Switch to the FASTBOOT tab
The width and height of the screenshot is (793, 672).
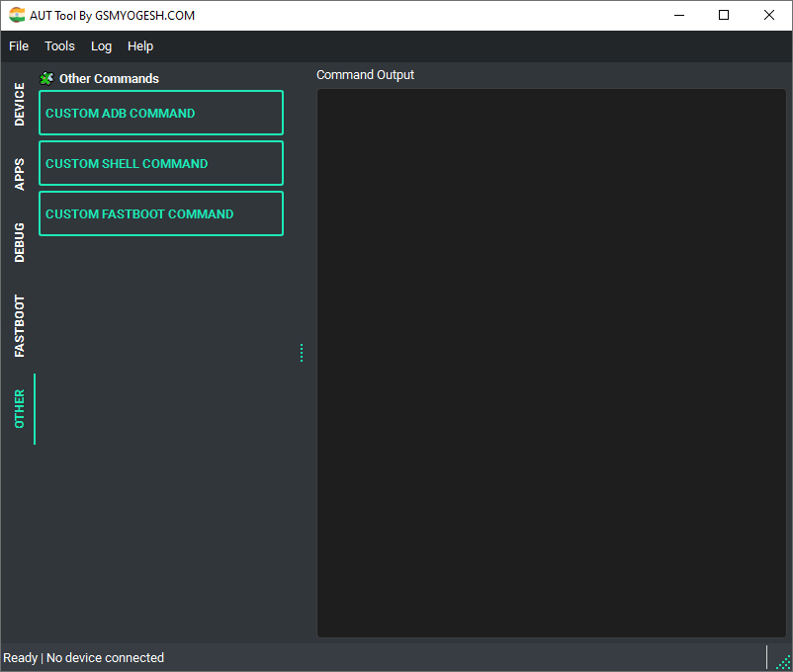(x=20, y=324)
